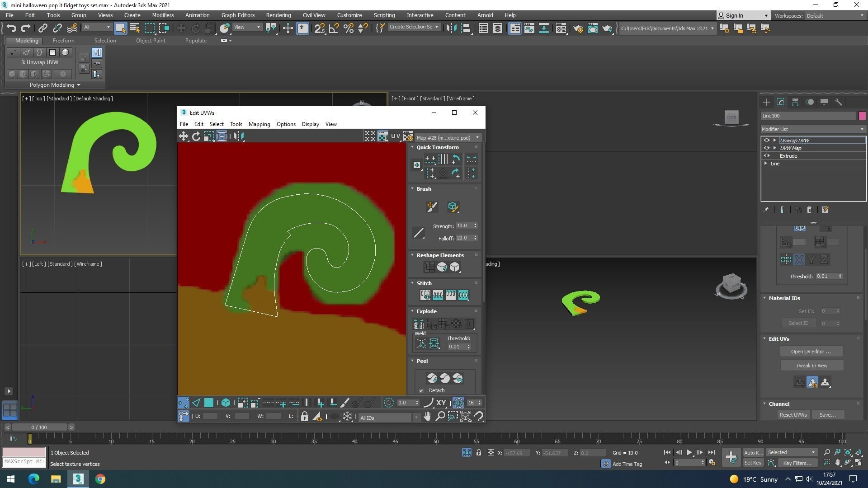
Task: Click the Zoom magnifier in UV editor
Action: [x=440, y=416]
